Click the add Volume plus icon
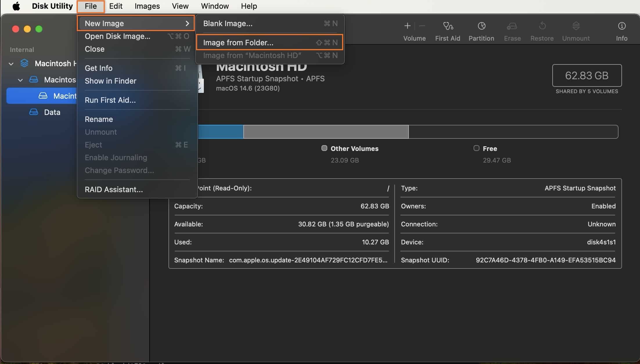Viewport: 640px width, 364px height. click(407, 26)
